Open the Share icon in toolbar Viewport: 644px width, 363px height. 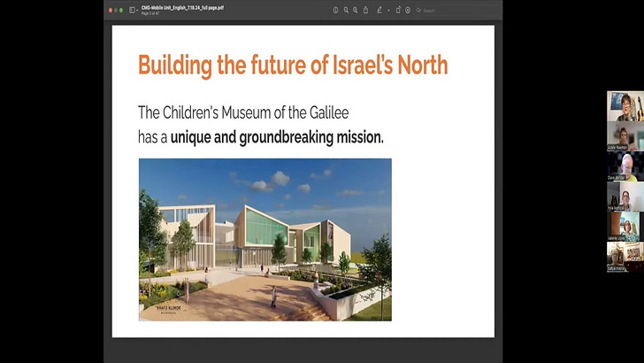coord(365,11)
